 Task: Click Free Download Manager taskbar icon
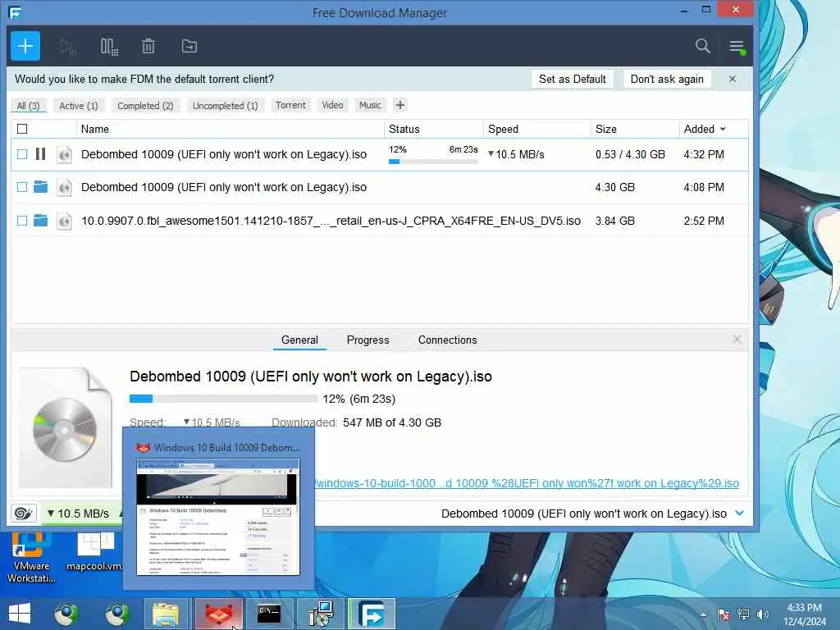click(x=372, y=614)
